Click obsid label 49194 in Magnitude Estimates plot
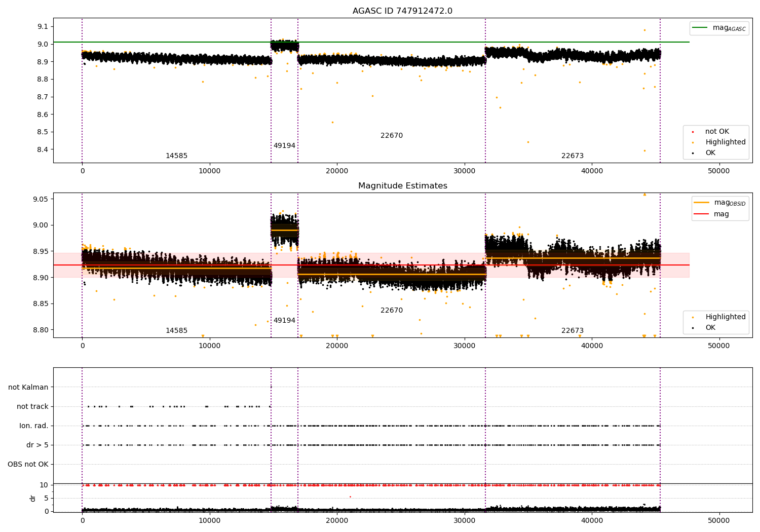The width and height of the screenshot is (760, 532). (284, 321)
